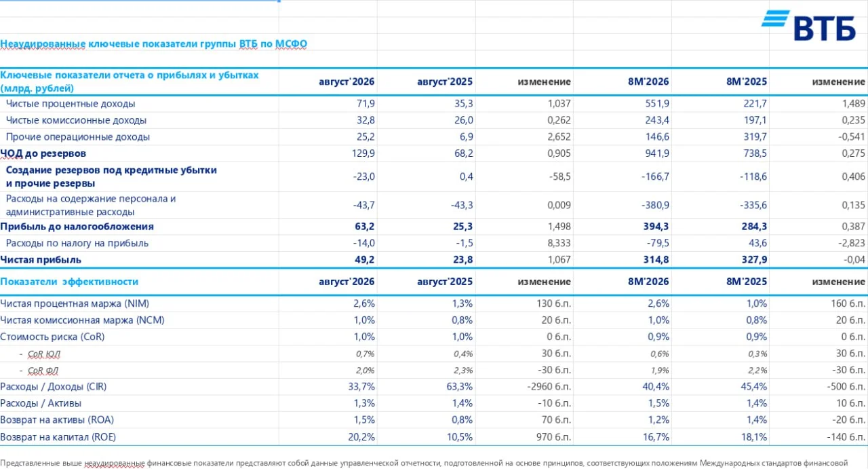Click "8М'2026" header in profit and loss section

tap(649, 81)
